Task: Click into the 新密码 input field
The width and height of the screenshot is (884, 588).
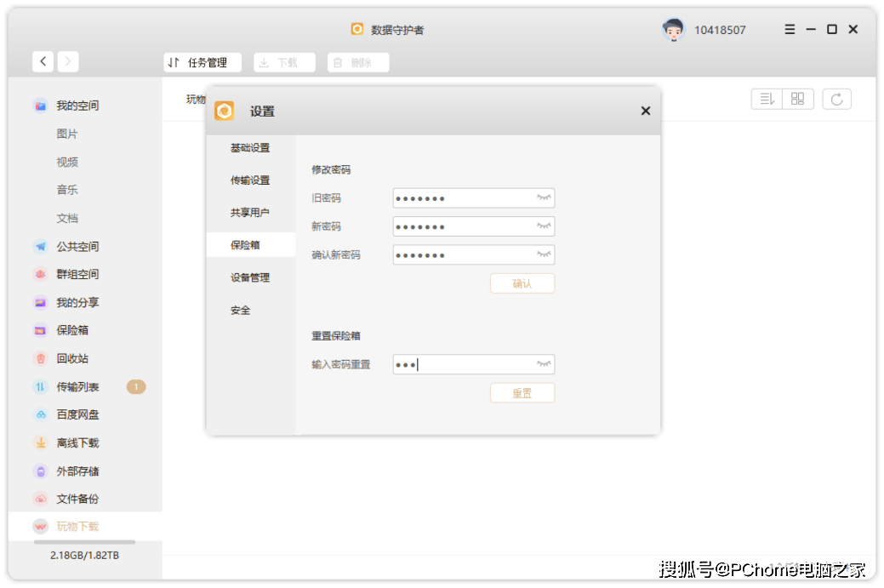Action: (x=474, y=226)
